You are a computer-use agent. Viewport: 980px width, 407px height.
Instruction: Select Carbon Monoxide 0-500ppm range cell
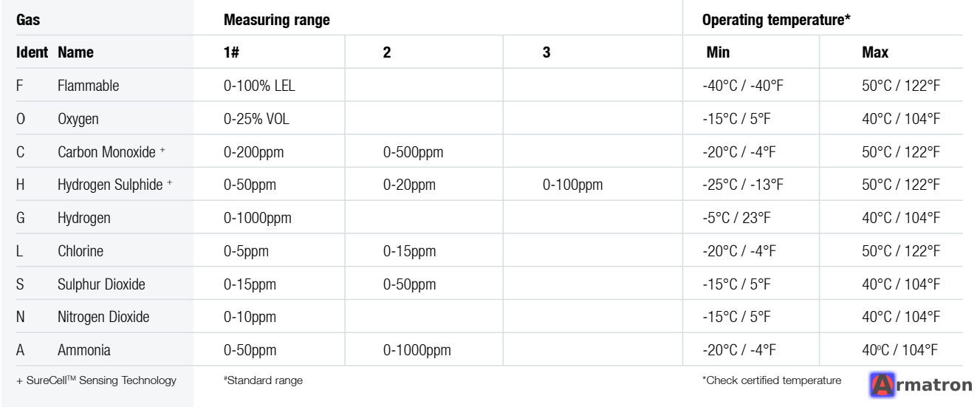[413, 152]
